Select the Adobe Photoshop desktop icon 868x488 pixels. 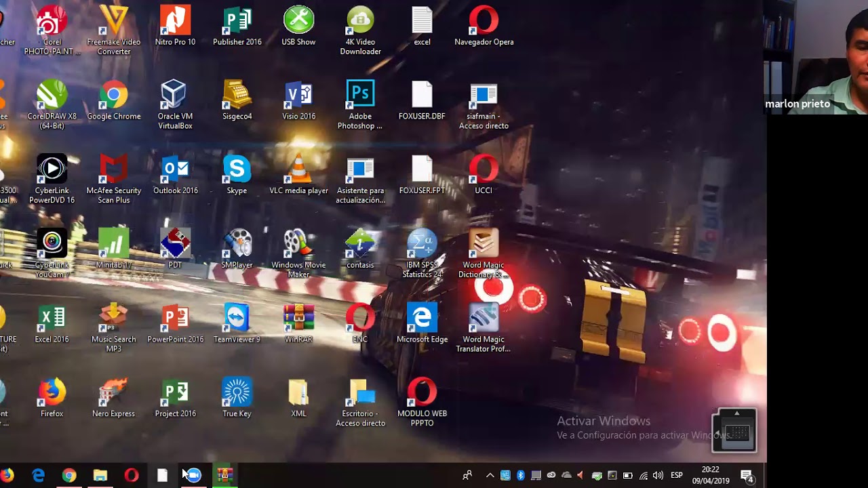360,105
